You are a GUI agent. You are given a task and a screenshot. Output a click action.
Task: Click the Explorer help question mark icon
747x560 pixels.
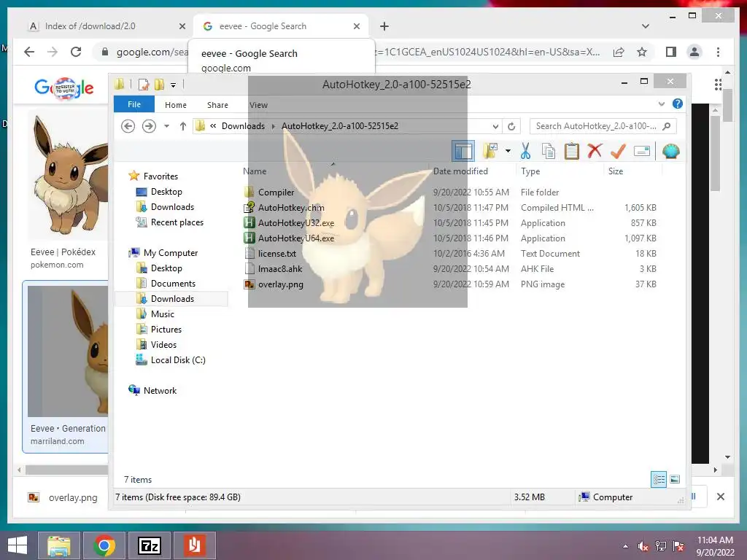678,104
